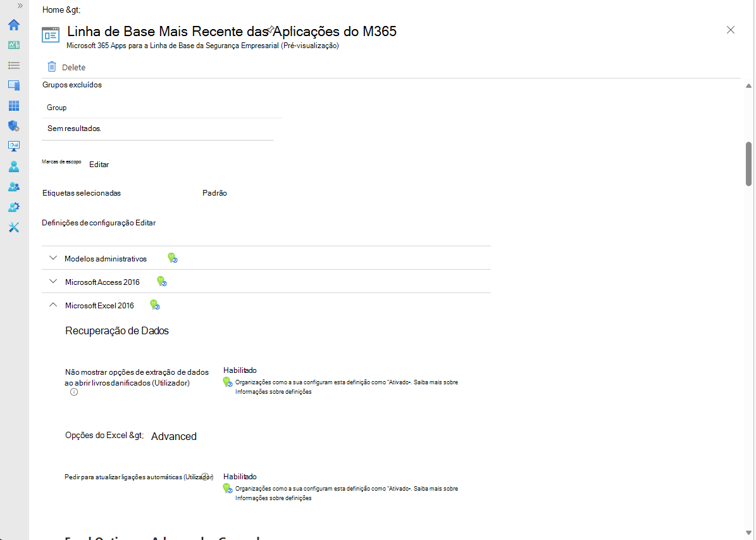Viewport: 756px width, 540px height.
Task: Open Saiba mais link under second setting
Action: [436, 488]
